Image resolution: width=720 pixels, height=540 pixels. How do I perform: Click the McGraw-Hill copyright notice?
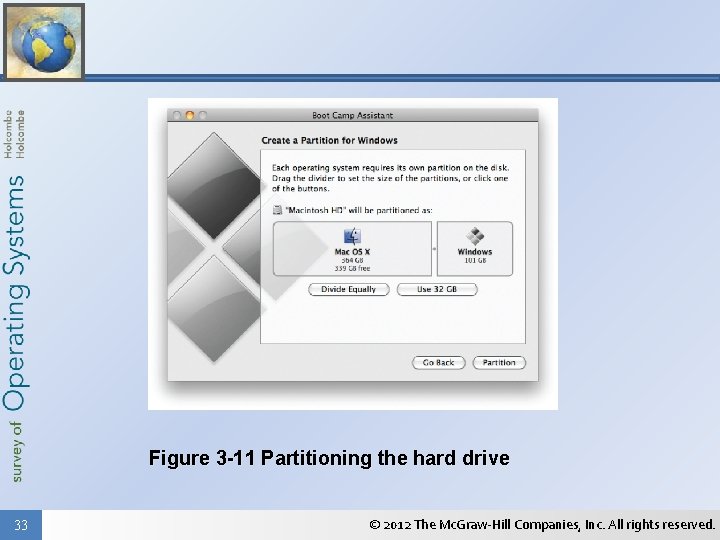click(x=542, y=524)
